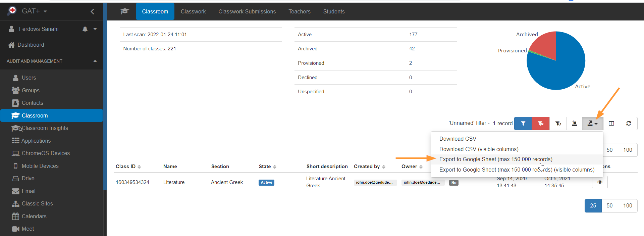The image size is (644, 236).
Task: Open user account dropdown caret
Action: [95, 29]
